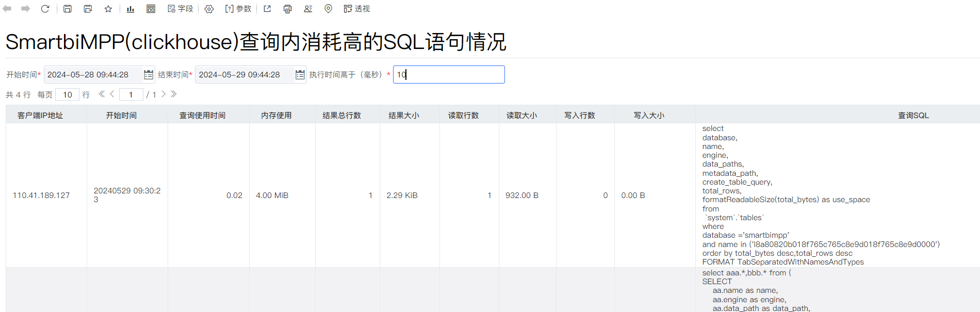Open the bar chart icon in the toolbar
Viewport: 980px width, 312px height.
pyautogui.click(x=130, y=9)
